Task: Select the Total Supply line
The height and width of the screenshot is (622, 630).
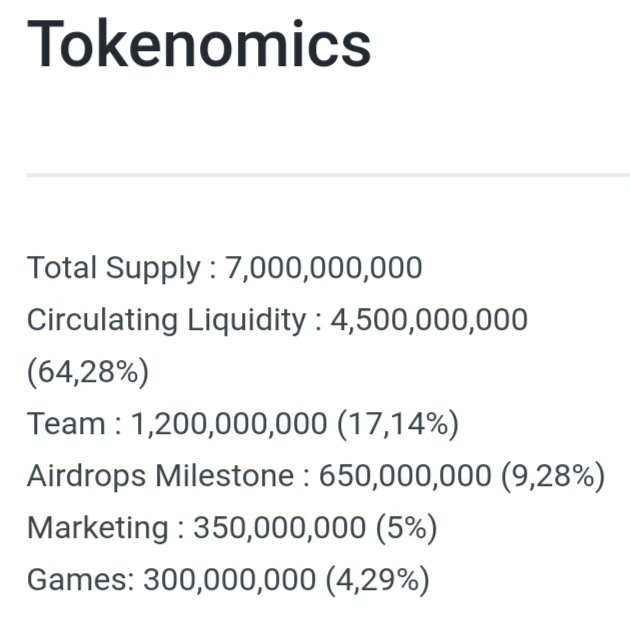Action: [x=224, y=268]
